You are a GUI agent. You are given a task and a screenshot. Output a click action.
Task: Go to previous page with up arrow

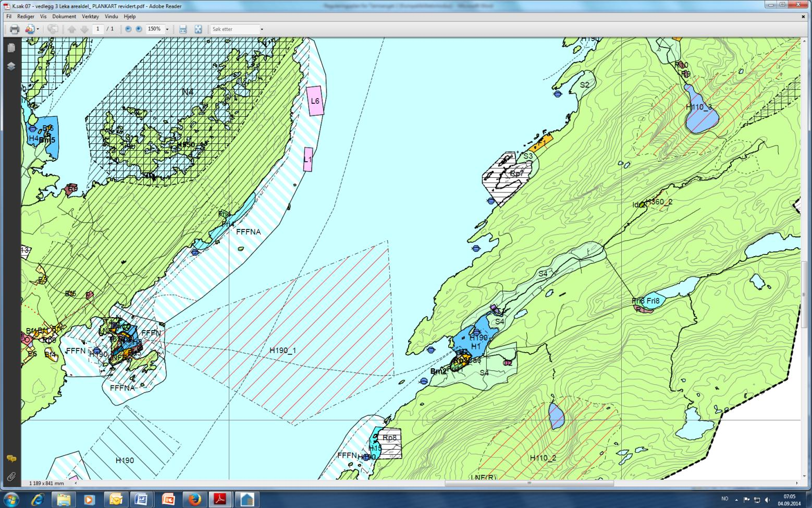click(x=72, y=29)
